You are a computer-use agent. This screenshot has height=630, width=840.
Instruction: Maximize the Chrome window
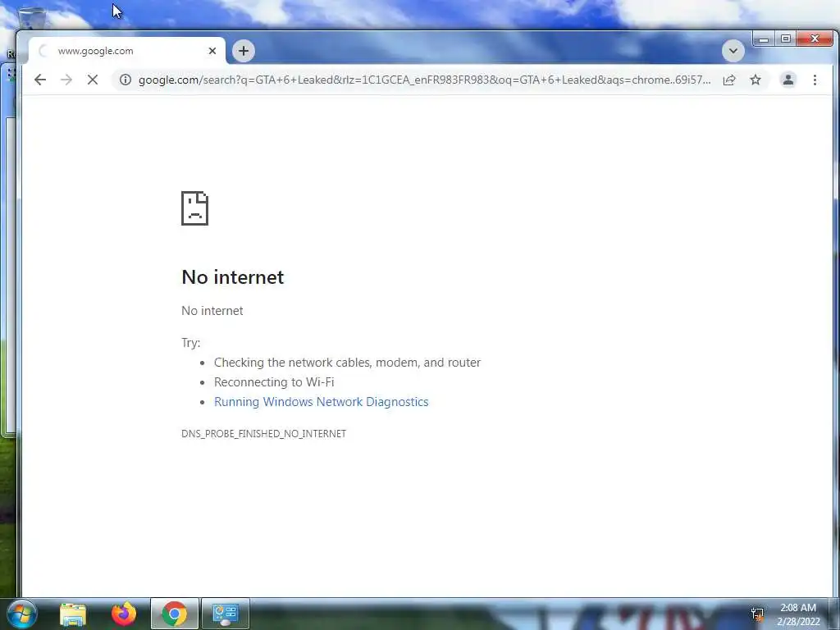click(786, 39)
